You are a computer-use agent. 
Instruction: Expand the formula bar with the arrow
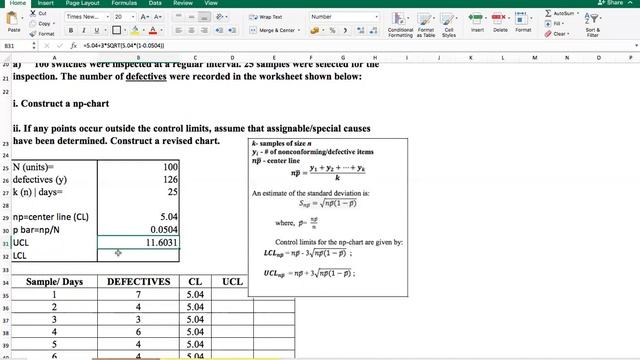[x=636, y=46]
